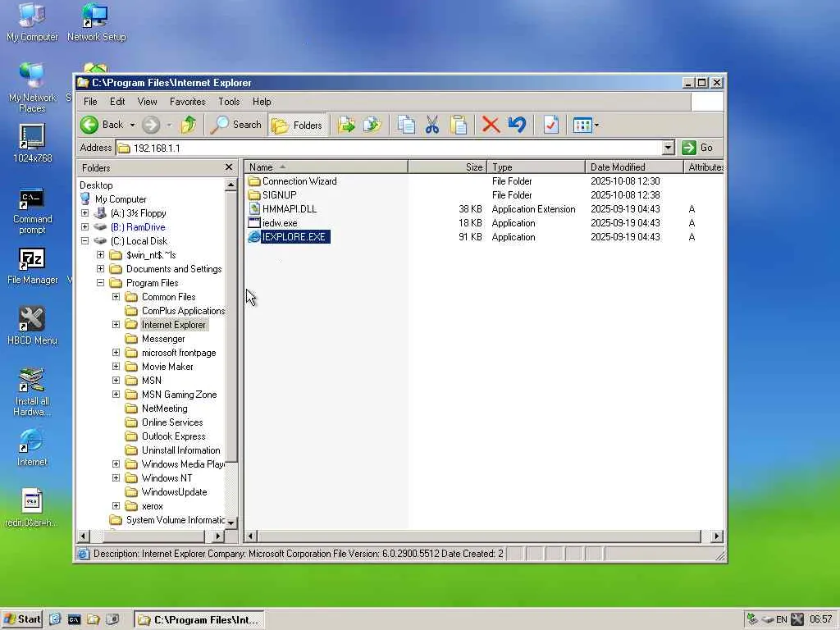
Task: Toggle the Folders pane button
Action: 297,125
